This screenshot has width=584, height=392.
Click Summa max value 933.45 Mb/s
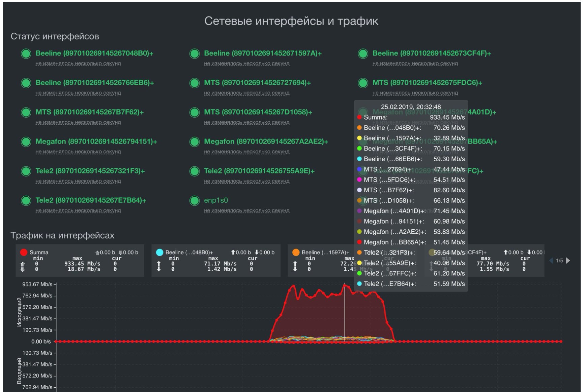coord(82,263)
